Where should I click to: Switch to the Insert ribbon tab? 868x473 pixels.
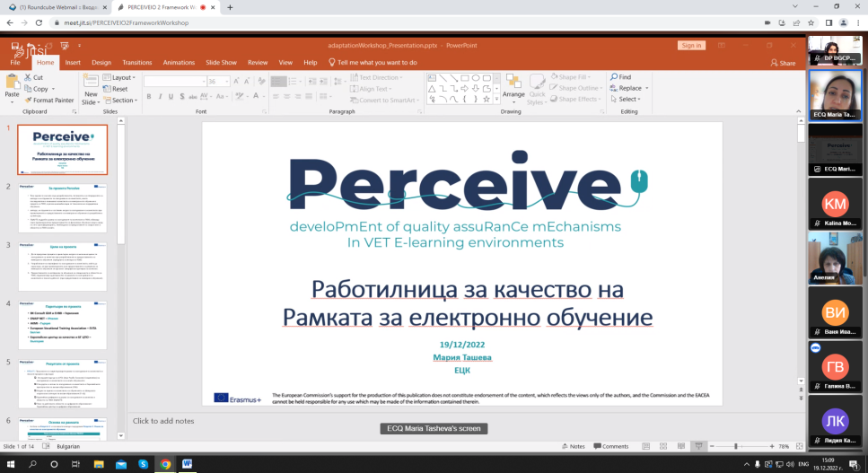[x=73, y=63]
